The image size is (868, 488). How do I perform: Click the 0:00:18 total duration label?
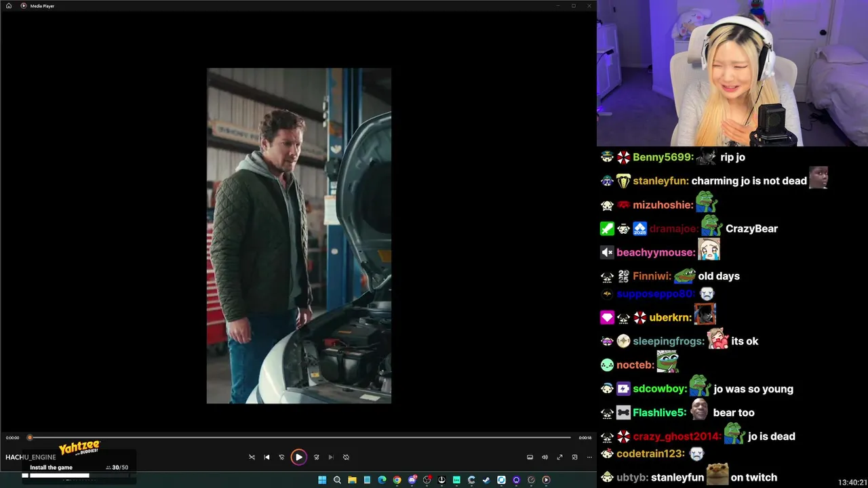pos(585,438)
